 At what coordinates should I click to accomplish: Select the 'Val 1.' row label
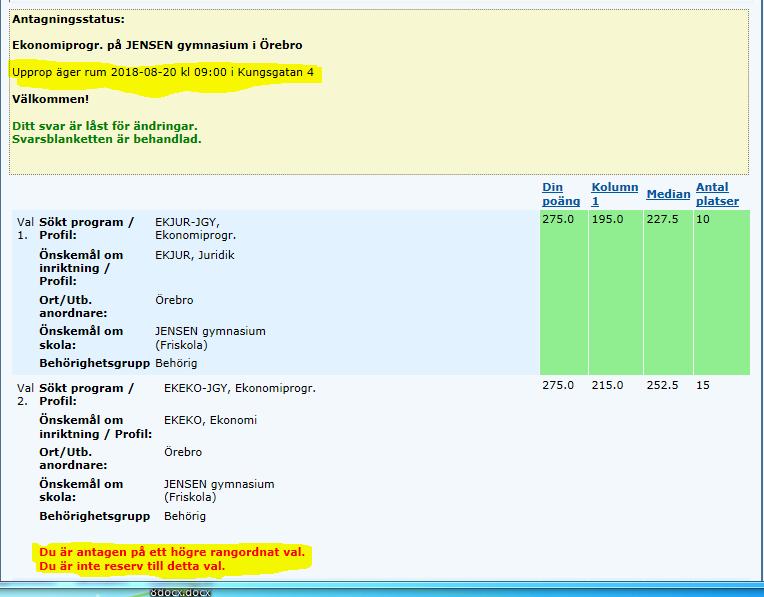[25, 229]
